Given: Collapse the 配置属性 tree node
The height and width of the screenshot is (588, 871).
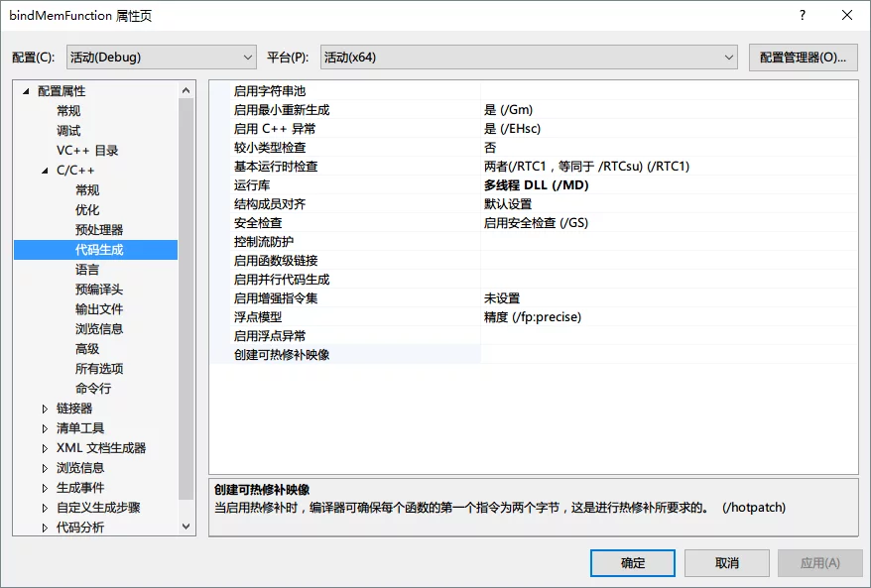Looking at the screenshot, I should tap(26, 91).
